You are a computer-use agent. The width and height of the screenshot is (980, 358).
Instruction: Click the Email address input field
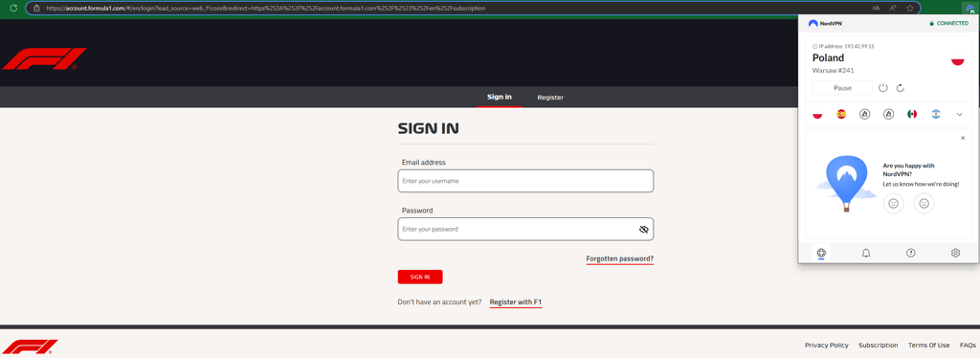pyautogui.click(x=525, y=181)
